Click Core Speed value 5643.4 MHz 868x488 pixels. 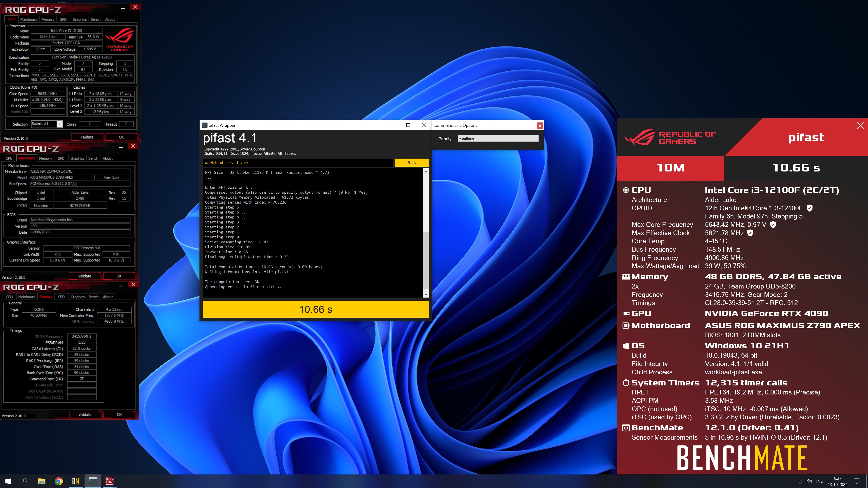pyautogui.click(x=47, y=94)
